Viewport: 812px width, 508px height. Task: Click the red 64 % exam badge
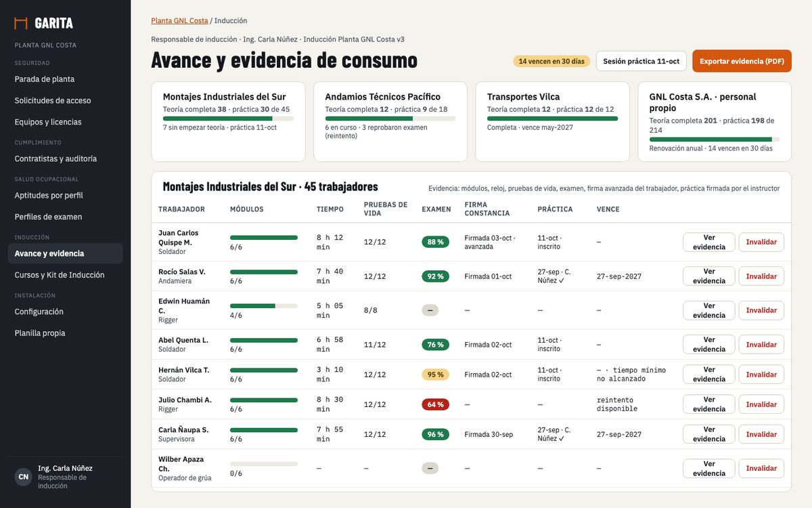(435, 404)
